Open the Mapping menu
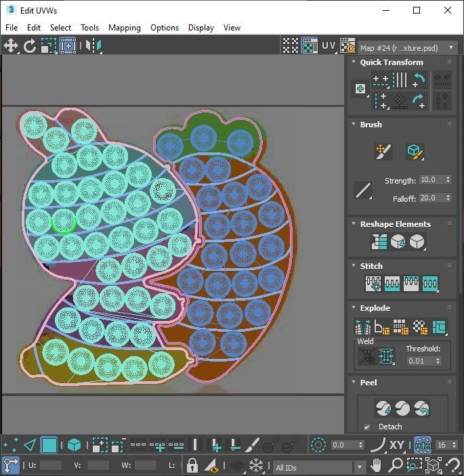 (x=125, y=28)
